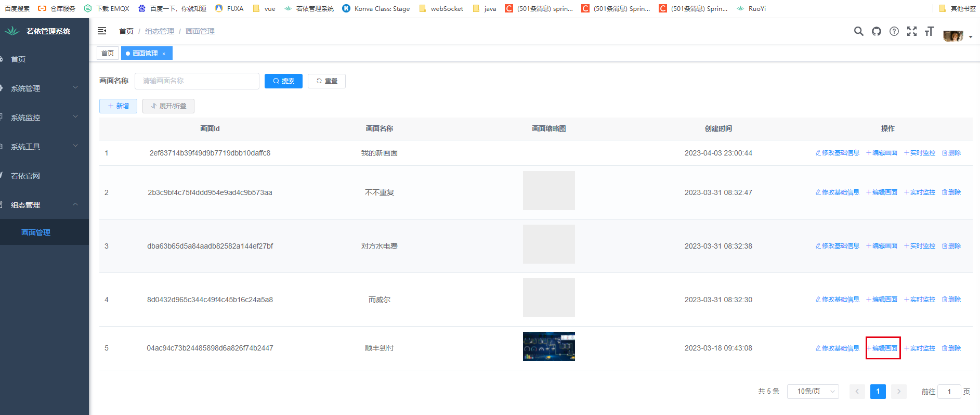Click the user avatar in header
The image size is (980, 415).
(953, 36)
